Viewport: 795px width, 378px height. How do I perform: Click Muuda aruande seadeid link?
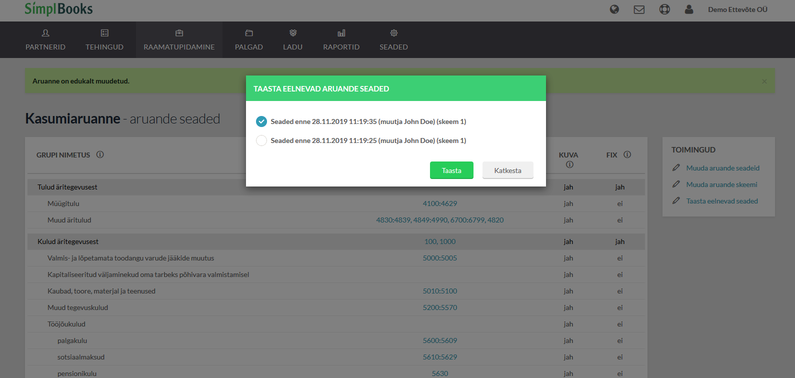click(722, 168)
